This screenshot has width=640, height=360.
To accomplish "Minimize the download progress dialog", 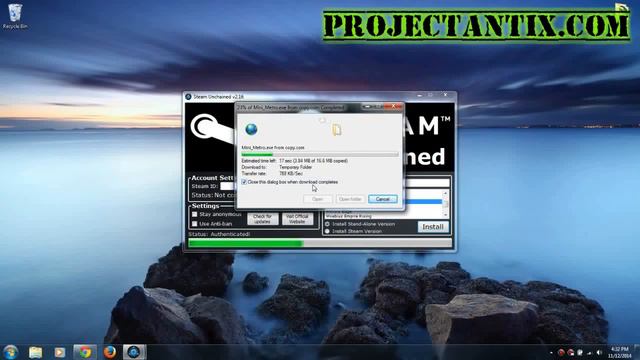I will click(x=367, y=107).
